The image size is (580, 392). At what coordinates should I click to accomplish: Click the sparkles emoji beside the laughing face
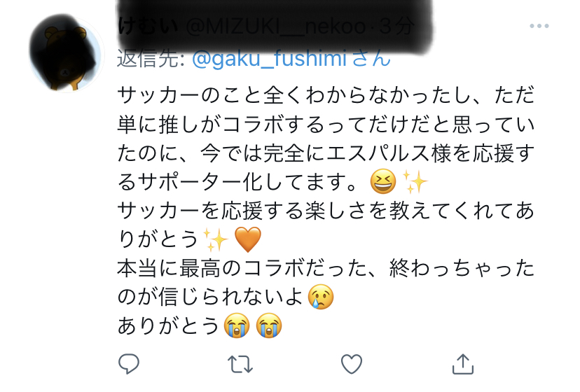pyautogui.click(x=415, y=183)
